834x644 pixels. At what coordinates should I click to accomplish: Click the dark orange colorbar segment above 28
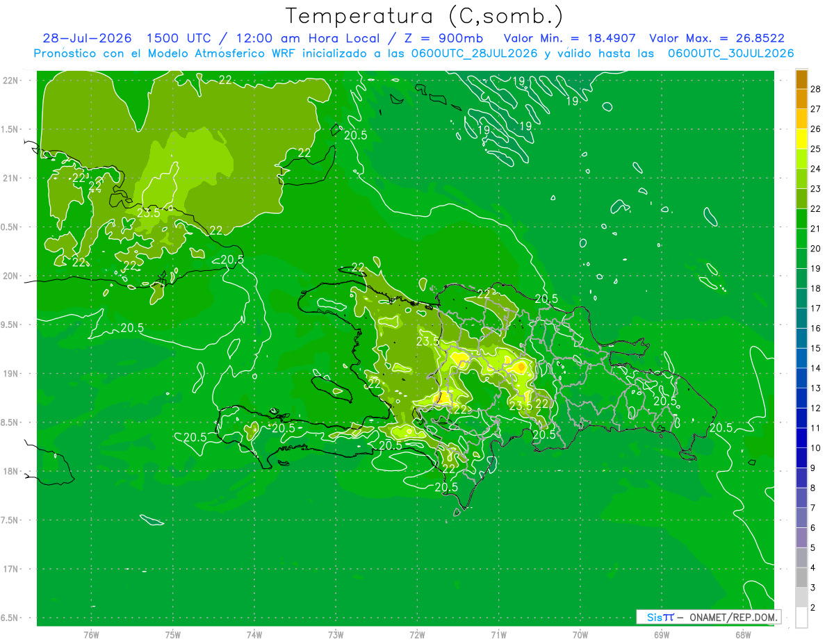coord(801,79)
